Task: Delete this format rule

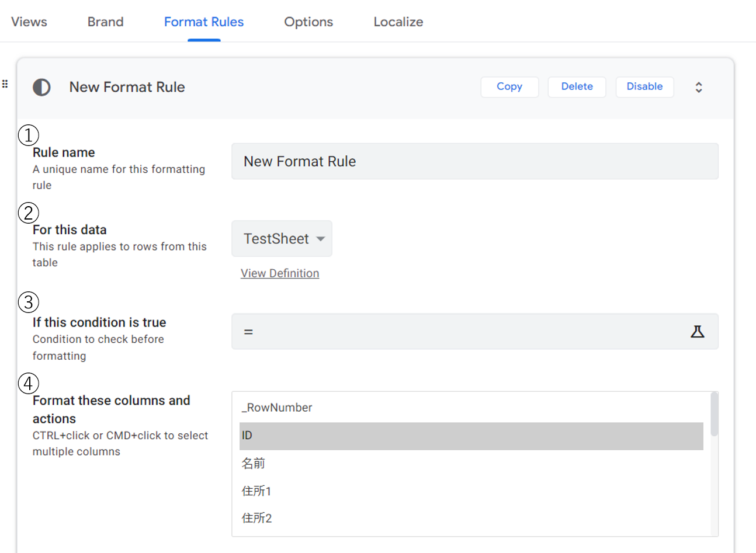Action: pos(577,86)
